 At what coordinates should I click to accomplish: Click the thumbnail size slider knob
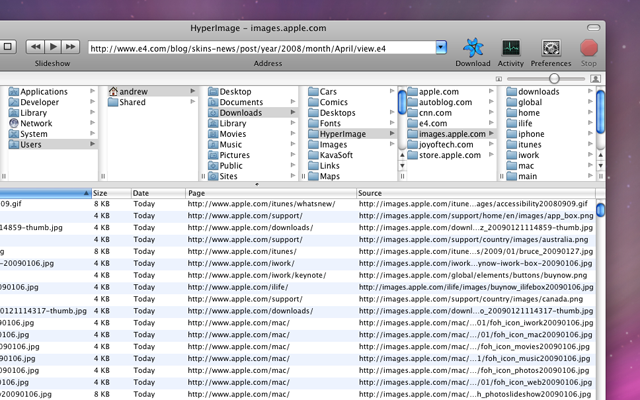coord(553,77)
